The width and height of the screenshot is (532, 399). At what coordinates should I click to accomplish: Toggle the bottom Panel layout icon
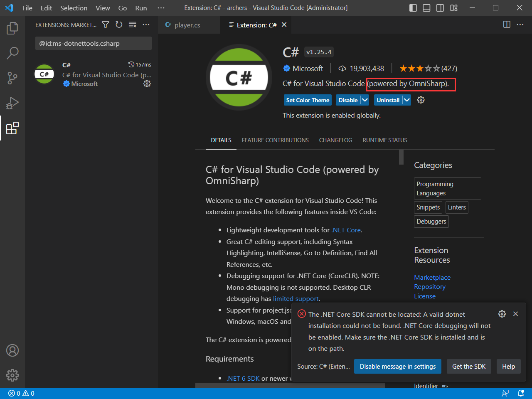click(x=426, y=8)
